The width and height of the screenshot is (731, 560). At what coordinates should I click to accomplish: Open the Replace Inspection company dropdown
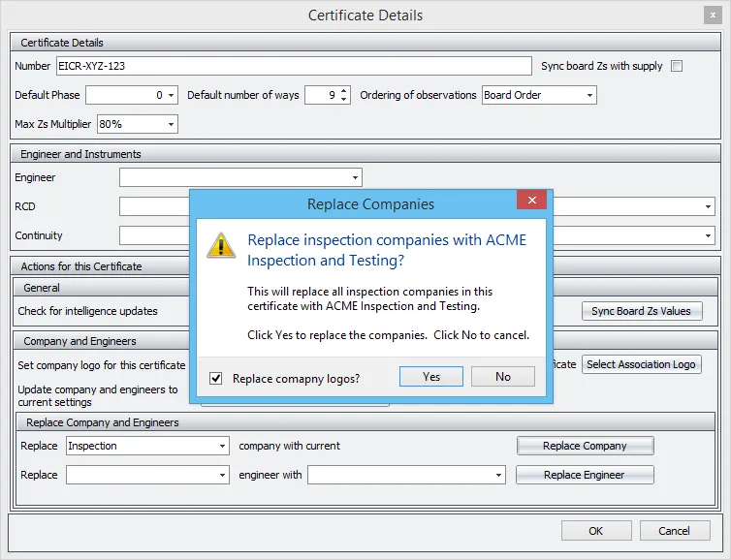(x=222, y=446)
